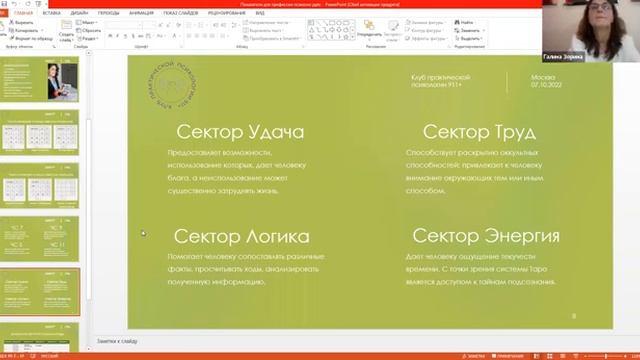Open the ВСТАВКА ribbon tab

[51, 13]
